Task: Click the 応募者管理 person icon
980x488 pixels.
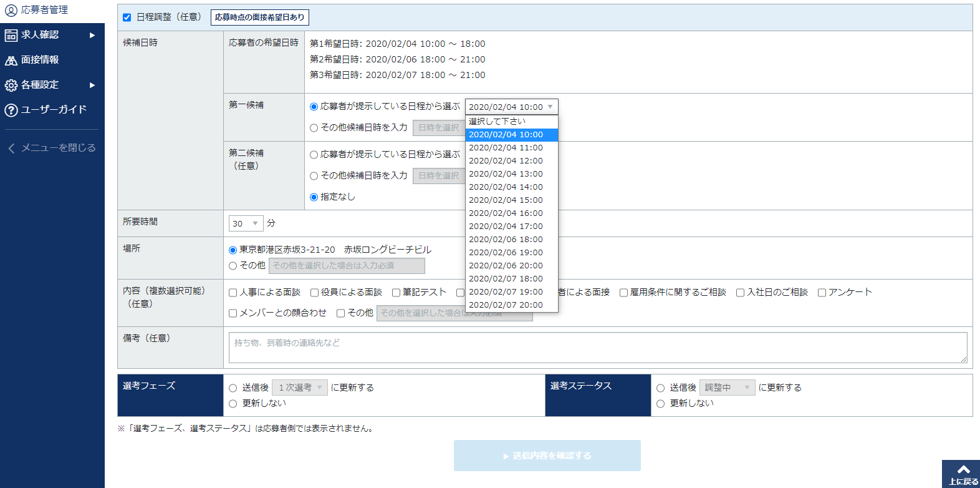Action: tap(11, 10)
